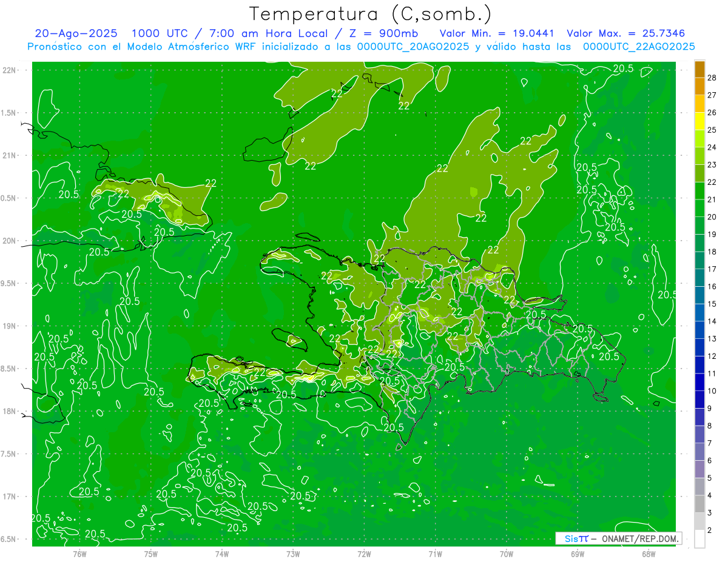This screenshot has height=562, width=728.
Task: Click the '70W' longitude axis label
Action: coord(507,554)
